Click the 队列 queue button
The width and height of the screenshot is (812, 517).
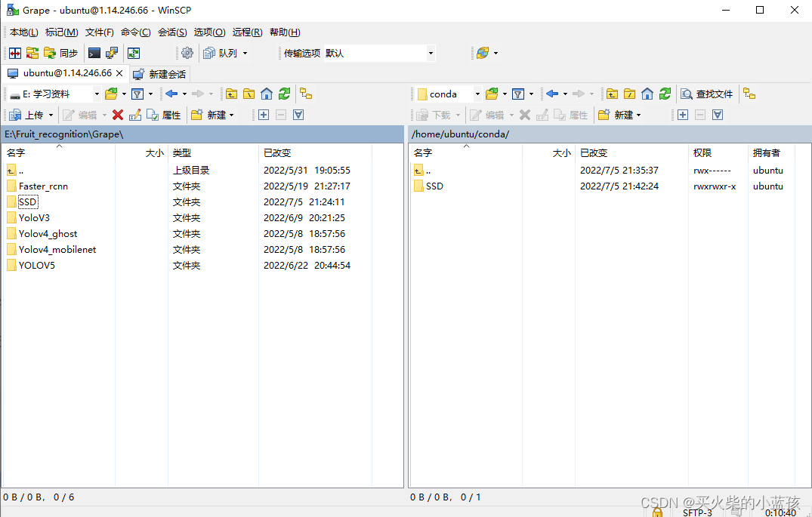221,53
